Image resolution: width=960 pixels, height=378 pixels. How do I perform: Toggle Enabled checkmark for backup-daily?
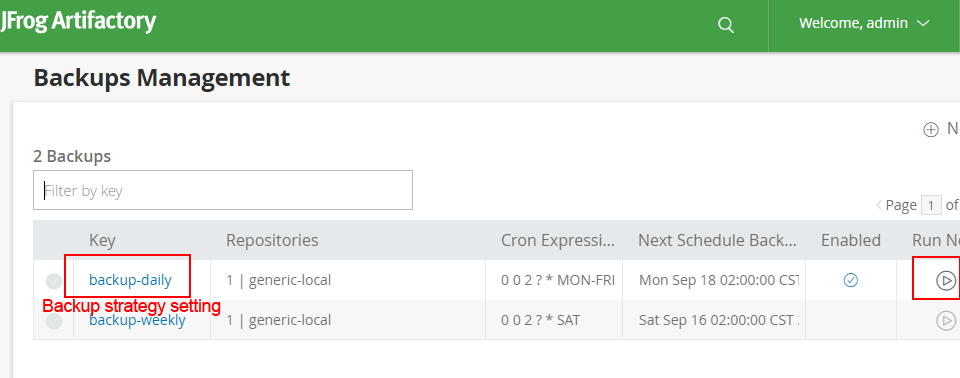851,281
